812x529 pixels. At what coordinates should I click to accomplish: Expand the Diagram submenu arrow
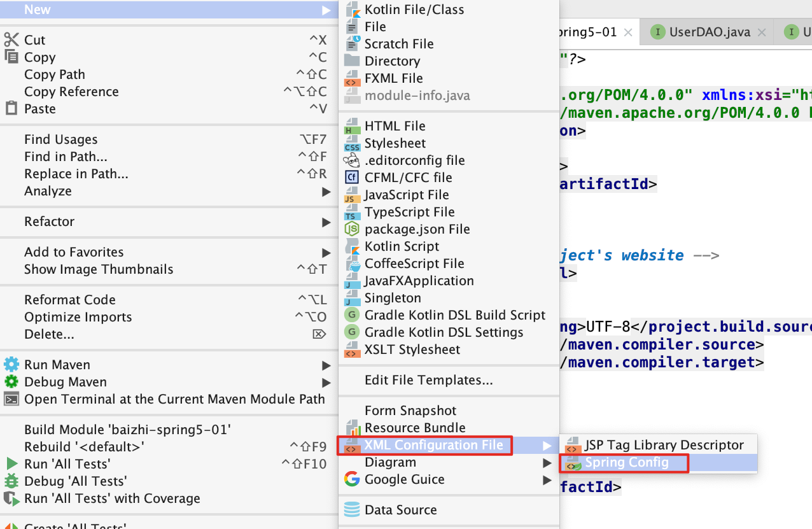[x=547, y=463]
